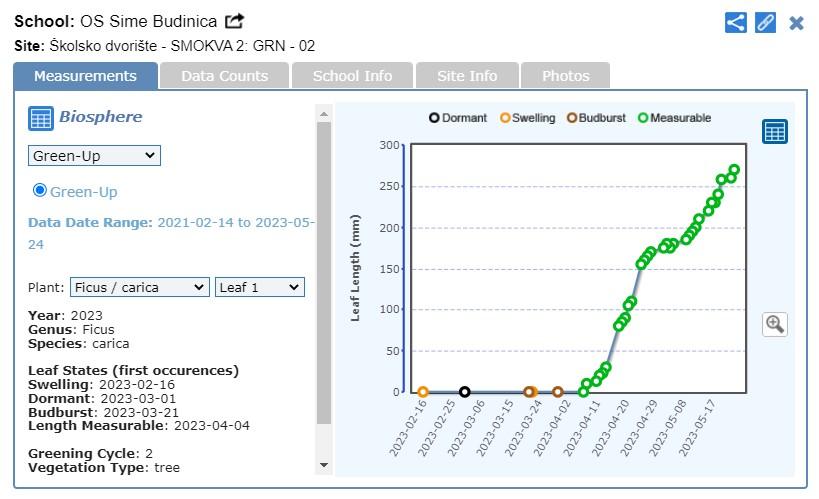Toggle Measurable series in chart legend
This screenshot has height=499, width=819.
tap(674, 118)
